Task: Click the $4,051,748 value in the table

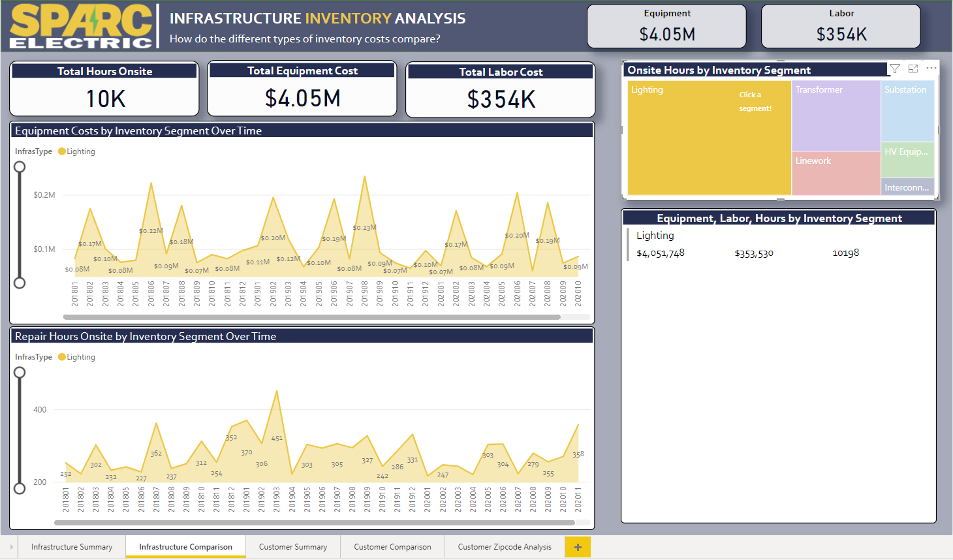Action: tap(661, 253)
